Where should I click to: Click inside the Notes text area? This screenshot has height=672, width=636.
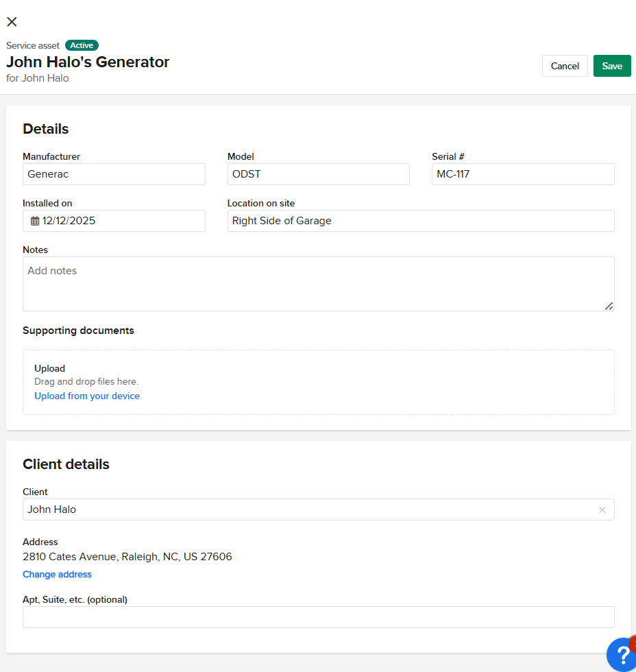[x=318, y=283]
